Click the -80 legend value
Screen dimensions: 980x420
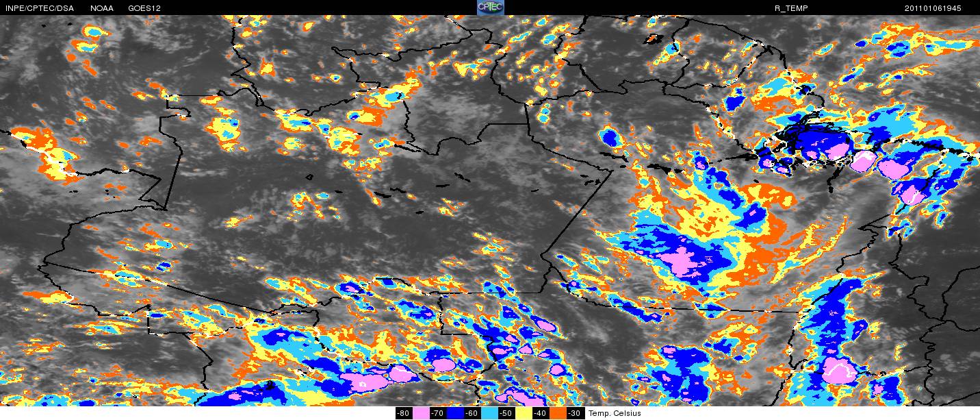click(403, 413)
